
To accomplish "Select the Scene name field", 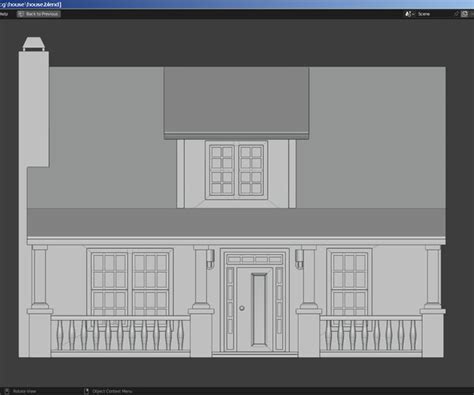I will (435, 14).
